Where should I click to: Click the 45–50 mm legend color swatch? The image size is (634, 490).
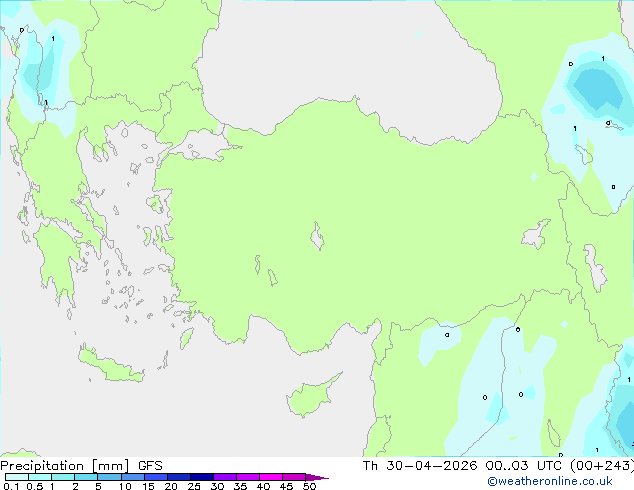coord(294,477)
